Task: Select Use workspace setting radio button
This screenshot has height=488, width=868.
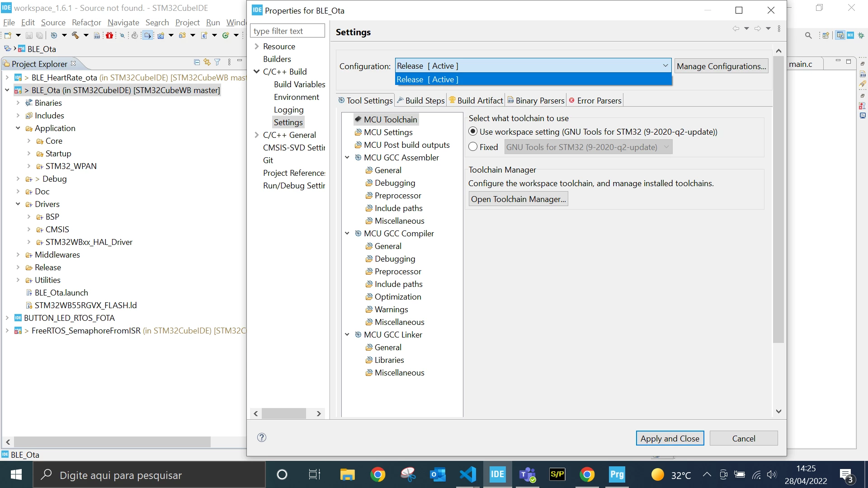Action: [x=473, y=131]
